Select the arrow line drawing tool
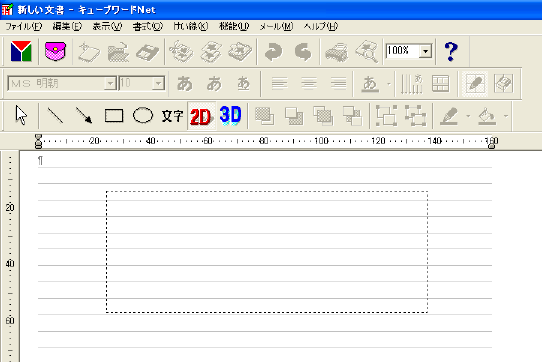This screenshot has height=362, width=542. pos(84,115)
